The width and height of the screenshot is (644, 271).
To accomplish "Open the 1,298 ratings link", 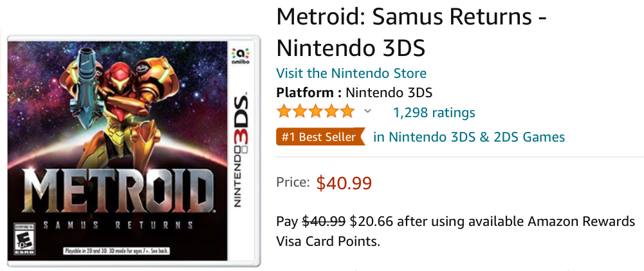I will point(434,113).
